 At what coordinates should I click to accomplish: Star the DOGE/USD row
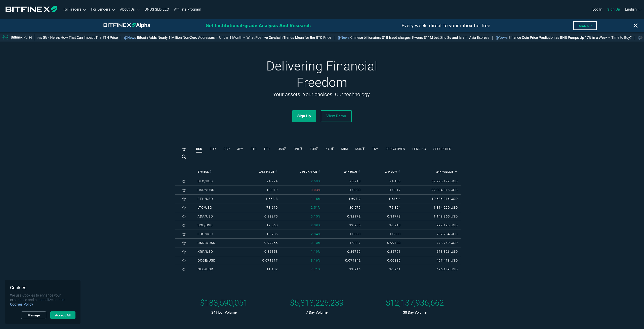184,261
